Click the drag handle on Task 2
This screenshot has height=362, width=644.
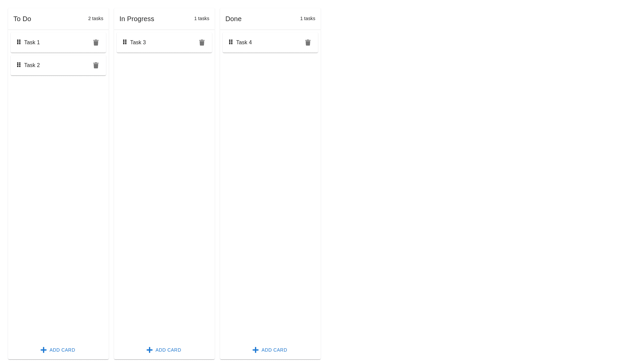[19, 65]
